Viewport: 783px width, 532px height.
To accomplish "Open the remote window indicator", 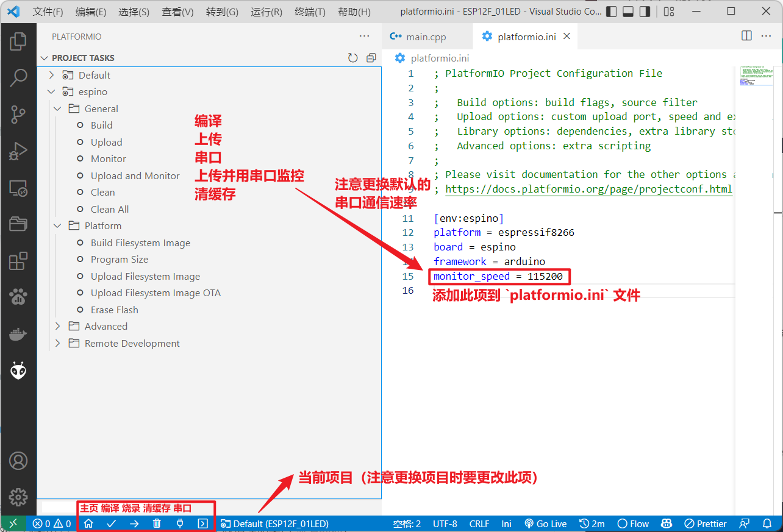I will [x=13, y=523].
